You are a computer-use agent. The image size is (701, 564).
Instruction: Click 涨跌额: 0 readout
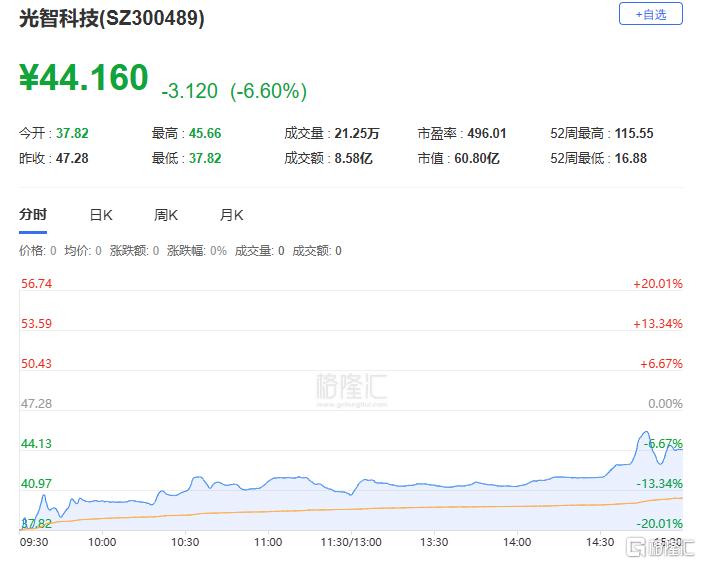(x=134, y=251)
